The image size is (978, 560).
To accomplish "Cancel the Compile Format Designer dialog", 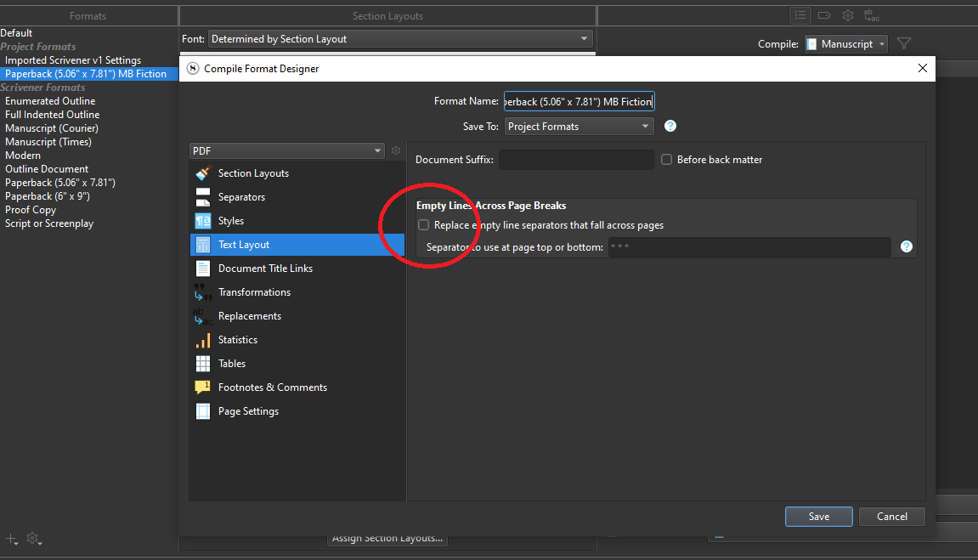I will [892, 517].
